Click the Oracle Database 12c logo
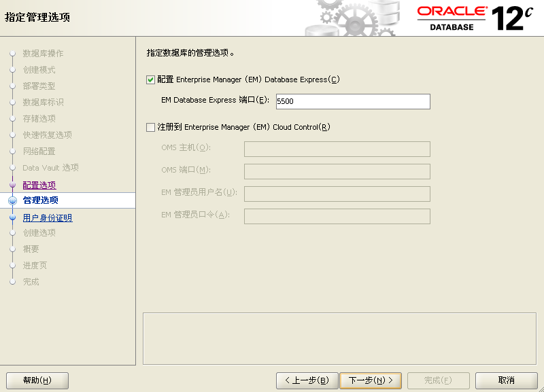 click(474, 18)
